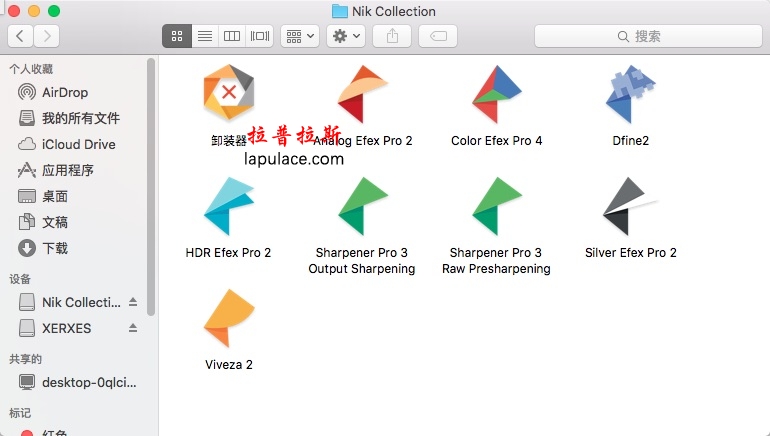Open the gear action menu
770x436 pixels.
(x=346, y=36)
